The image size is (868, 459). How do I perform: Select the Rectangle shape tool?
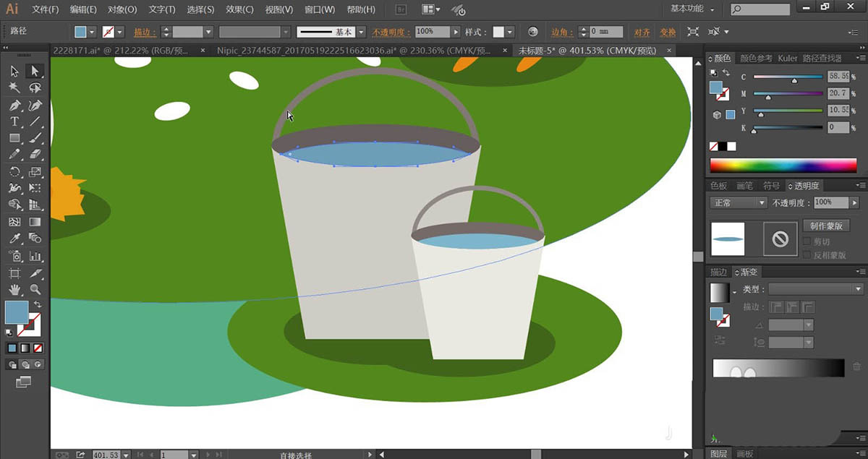pos(14,138)
